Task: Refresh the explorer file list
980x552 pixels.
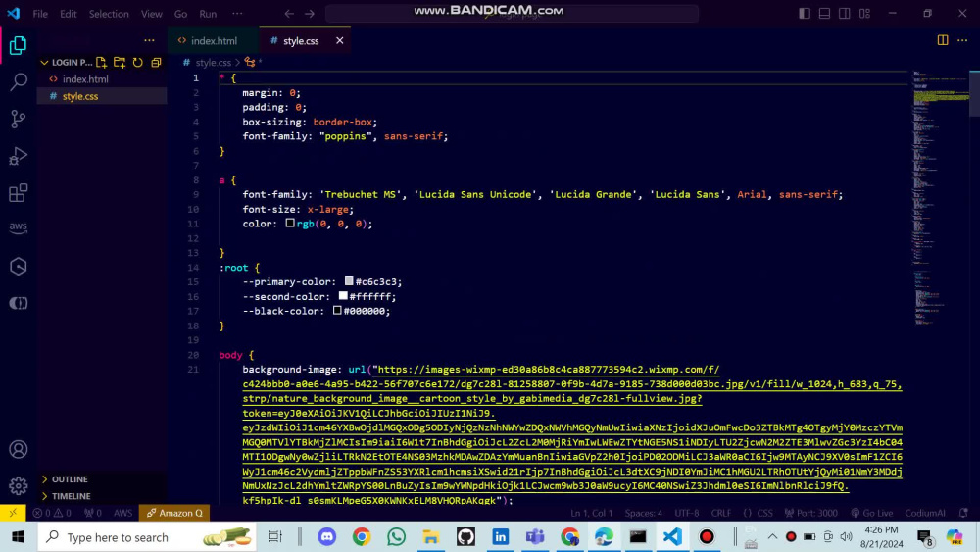Action: point(137,63)
